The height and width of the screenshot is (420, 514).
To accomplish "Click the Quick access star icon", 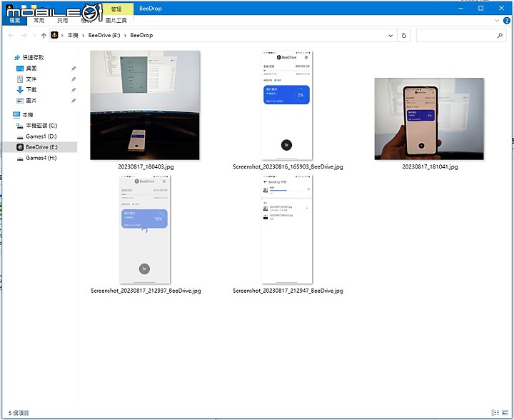I will [17, 58].
